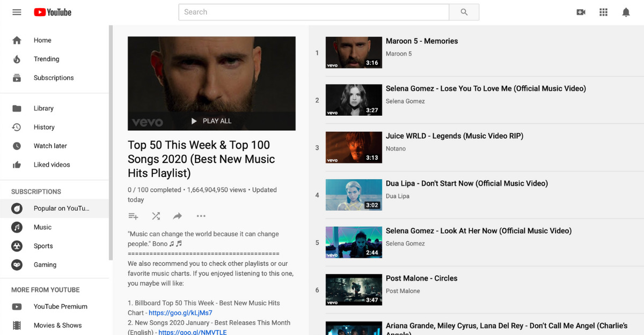644x335 pixels.
Task: Click the Watch later clock icon
Action: click(x=17, y=146)
